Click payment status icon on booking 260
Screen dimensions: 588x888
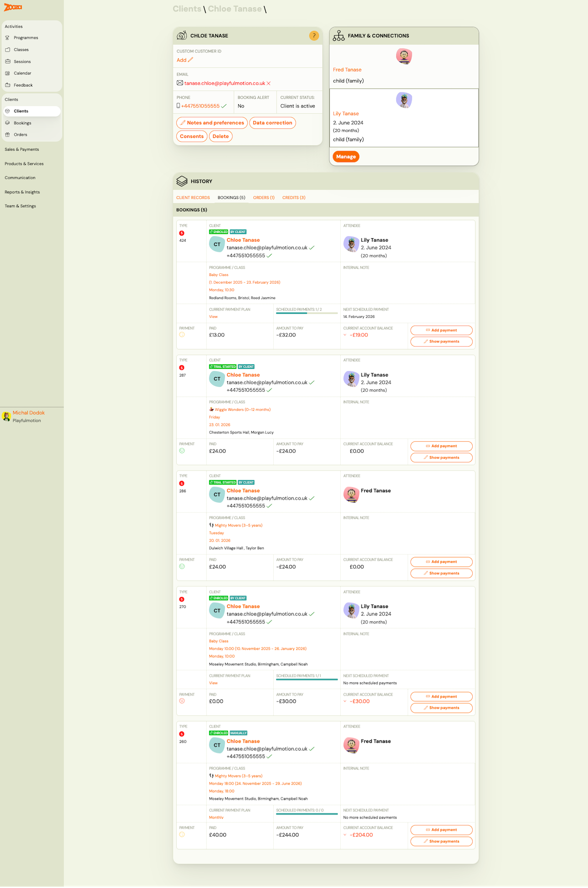pos(182,835)
